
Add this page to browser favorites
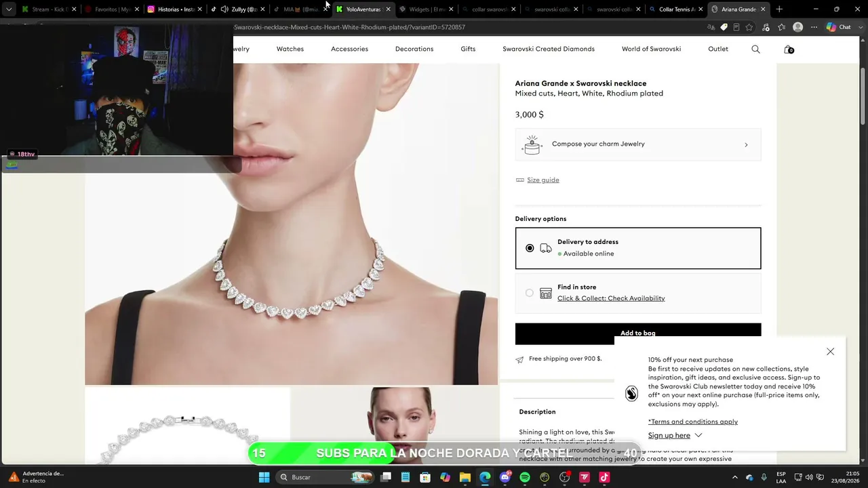(x=749, y=27)
